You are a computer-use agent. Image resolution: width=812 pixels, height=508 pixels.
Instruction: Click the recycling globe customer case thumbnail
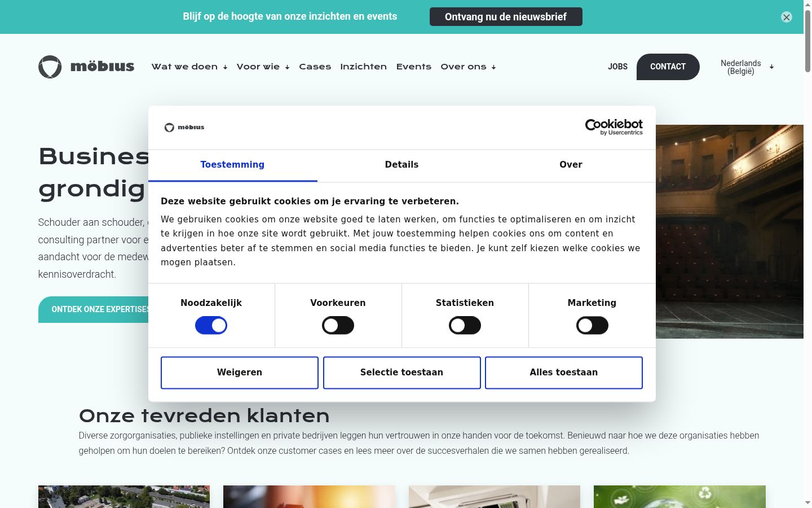(x=679, y=497)
